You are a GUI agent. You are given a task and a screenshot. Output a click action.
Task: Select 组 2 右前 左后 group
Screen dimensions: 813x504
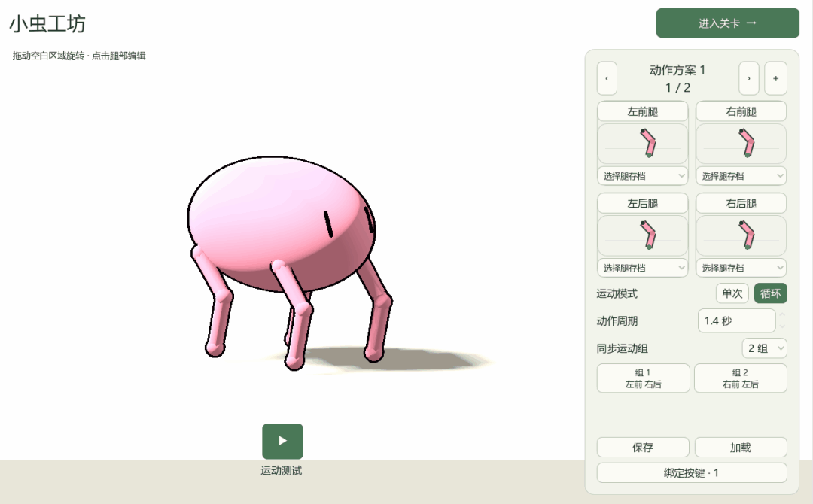point(741,378)
